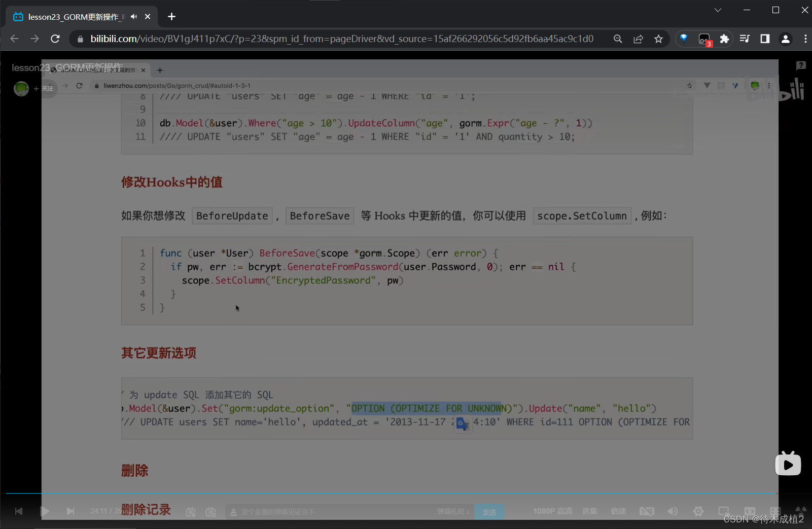The height and width of the screenshot is (529, 812).
Task: Select the lesson23_GORM更新操作 tab
Action: [x=81, y=17]
